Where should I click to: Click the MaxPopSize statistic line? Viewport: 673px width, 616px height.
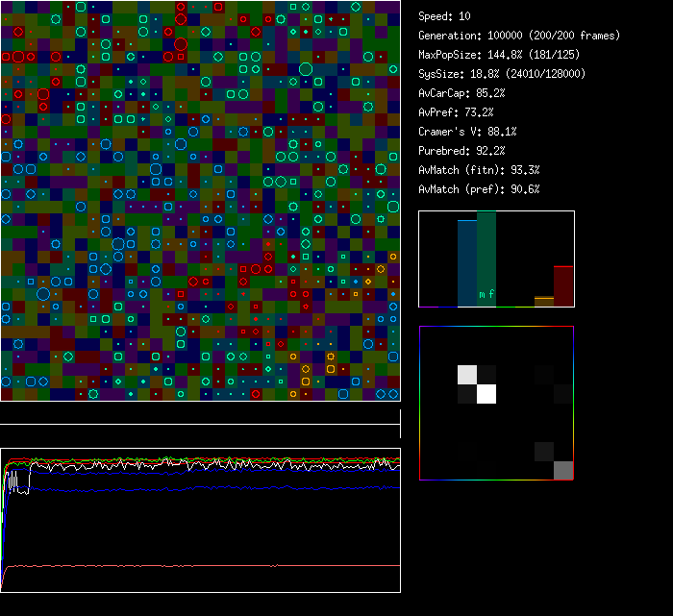pyautogui.click(x=501, y=55)
